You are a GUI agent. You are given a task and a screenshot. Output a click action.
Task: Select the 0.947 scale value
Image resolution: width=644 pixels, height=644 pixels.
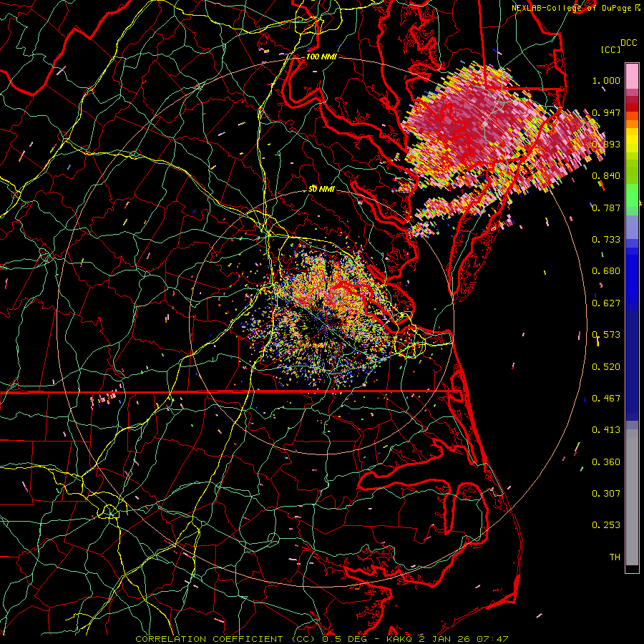606,112
